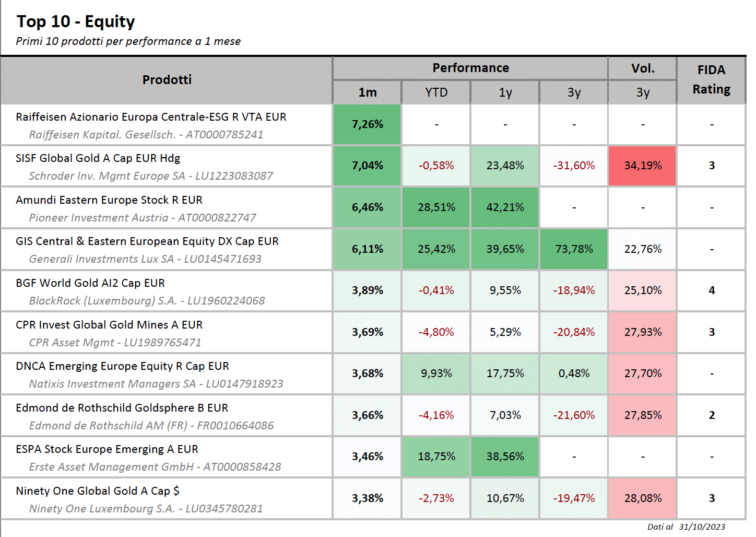This screenshot has width=756, height=537.
Task: Click the CPR Asset Mgmt ISIN subtitle
Action: tap(115, 343)
